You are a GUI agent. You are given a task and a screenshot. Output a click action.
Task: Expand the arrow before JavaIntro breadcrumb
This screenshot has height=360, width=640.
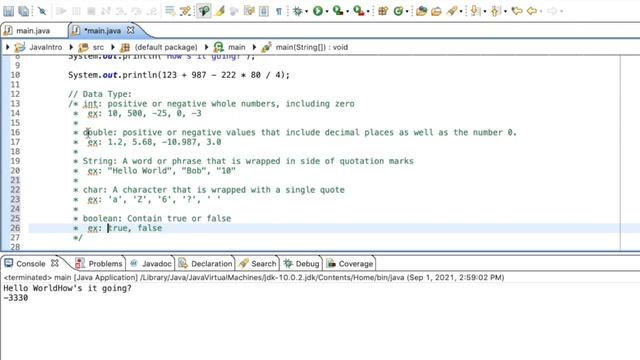pos(7,47)
